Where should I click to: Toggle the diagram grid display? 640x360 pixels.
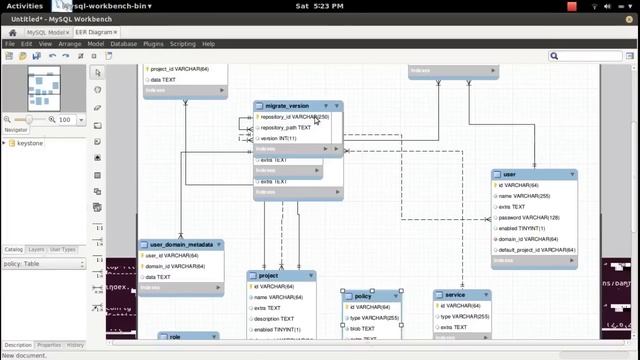[81, 56]
